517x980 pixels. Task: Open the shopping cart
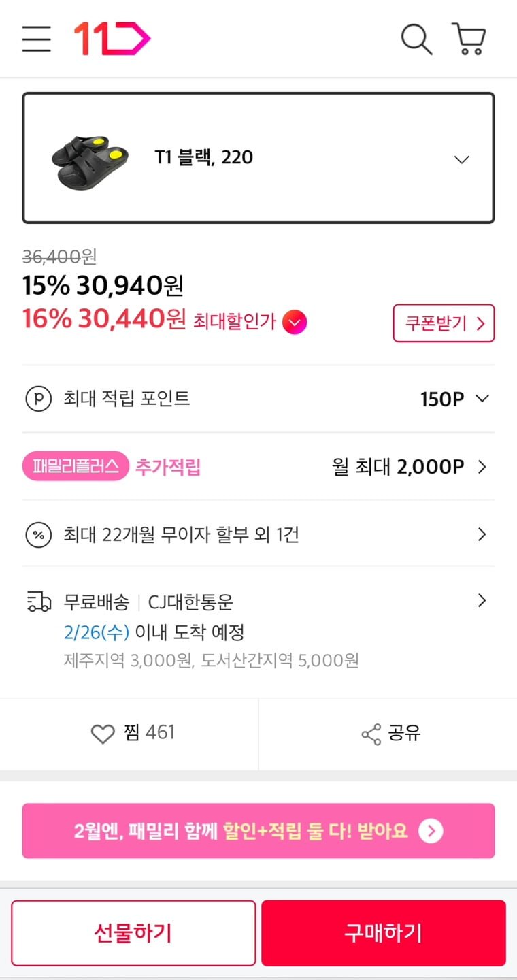pos(469,39)
